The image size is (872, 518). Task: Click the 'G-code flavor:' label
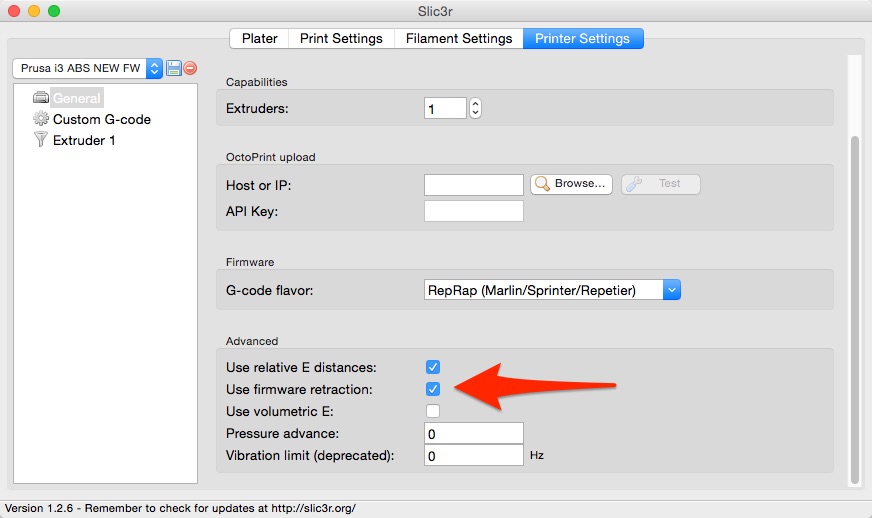(269, 290)
